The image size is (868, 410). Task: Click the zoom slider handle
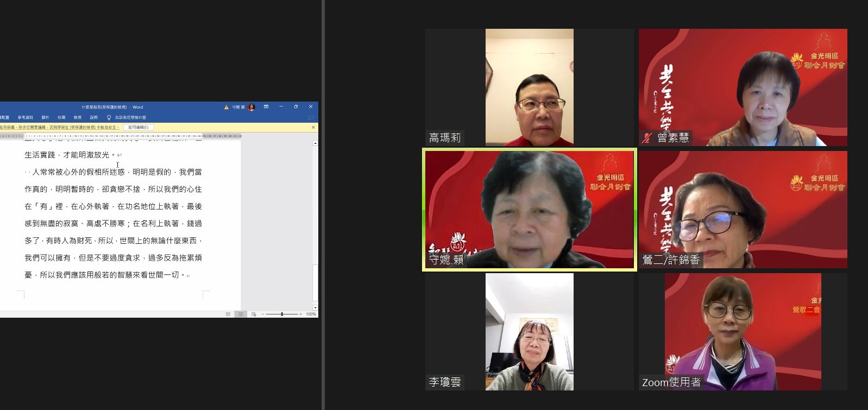point(281,314)
